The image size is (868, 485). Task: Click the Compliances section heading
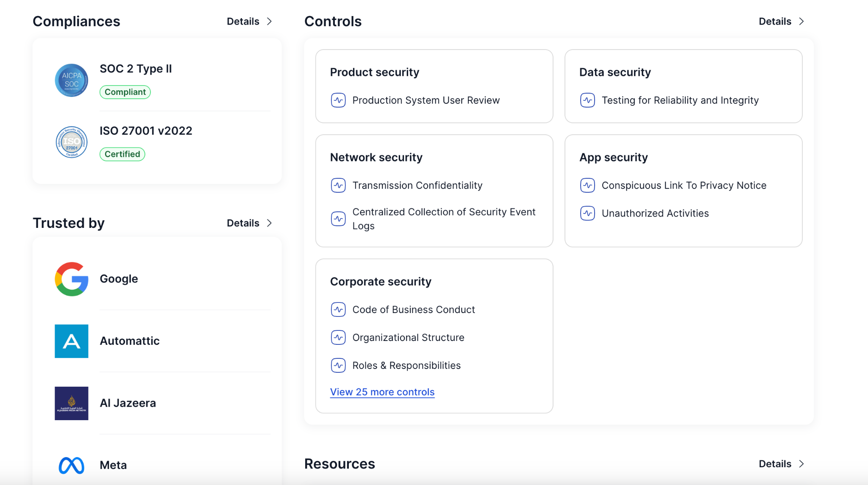point(76,21)
